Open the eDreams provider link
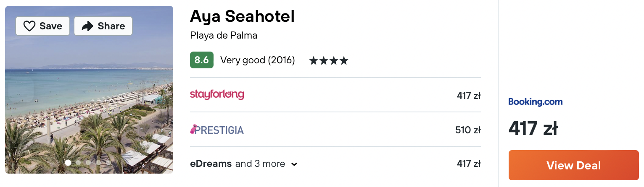Image resolution: width=644 pixels, height=187 pixels. pos(211,164)
